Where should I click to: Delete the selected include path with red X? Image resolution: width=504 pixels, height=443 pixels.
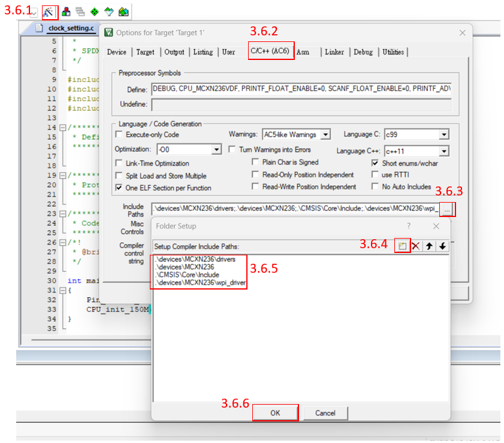(416, 246)
